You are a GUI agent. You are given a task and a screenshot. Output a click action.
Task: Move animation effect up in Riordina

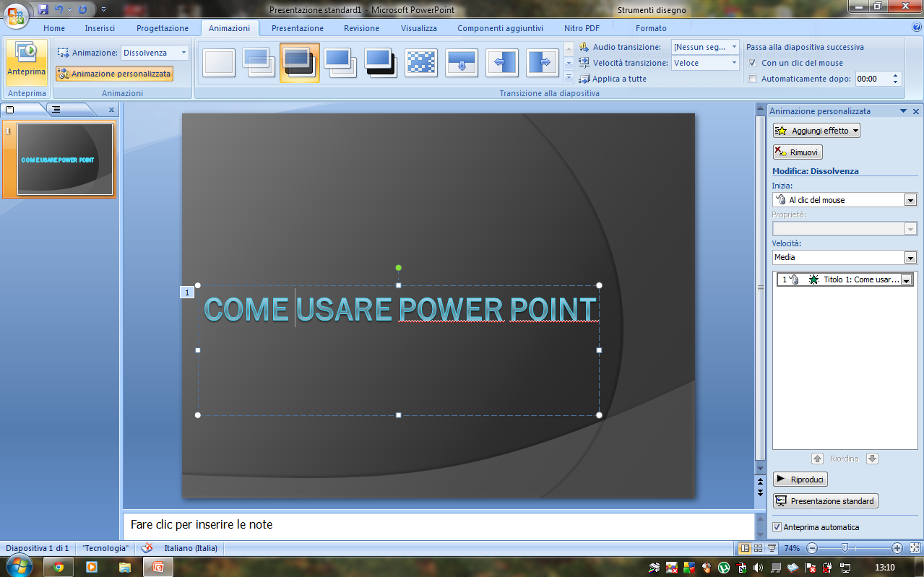click(x=817, y=459)
